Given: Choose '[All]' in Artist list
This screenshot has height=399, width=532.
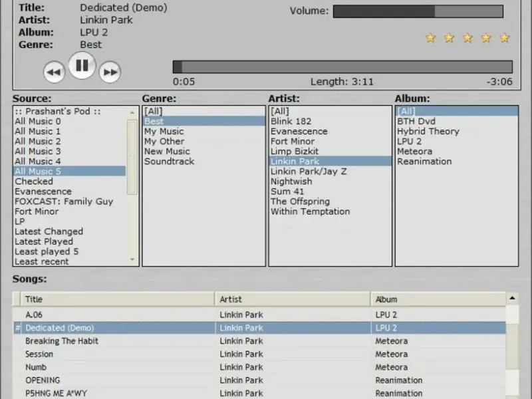Looking at the screenshot, I should [x=330, y=111].
